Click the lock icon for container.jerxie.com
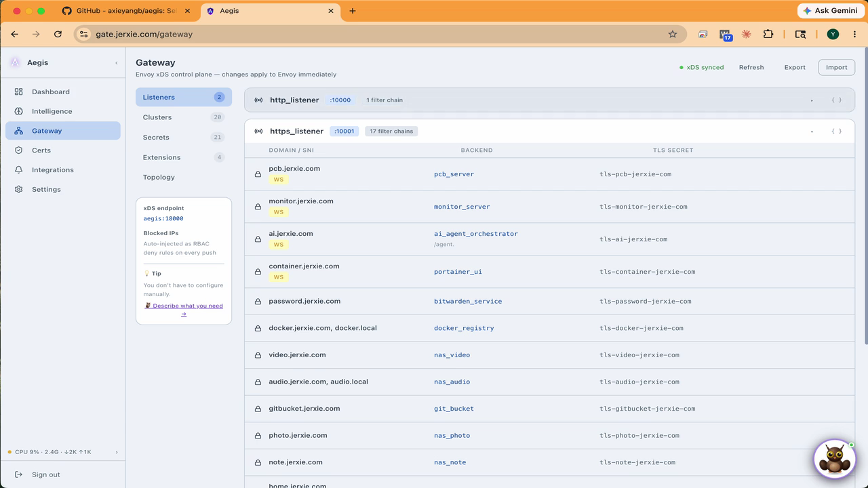Image resolution: width=868 pixels, height=488 pixels. coord(258,272)
